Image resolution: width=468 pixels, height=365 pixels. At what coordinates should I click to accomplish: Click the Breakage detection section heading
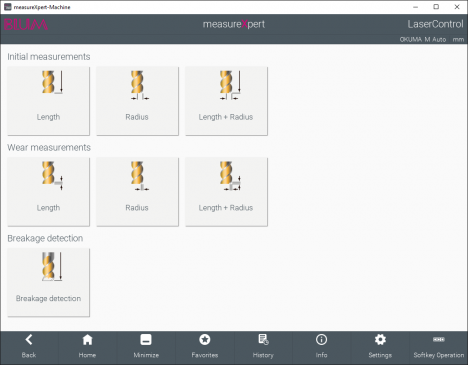pyautogui.click(x=45, y=238)
